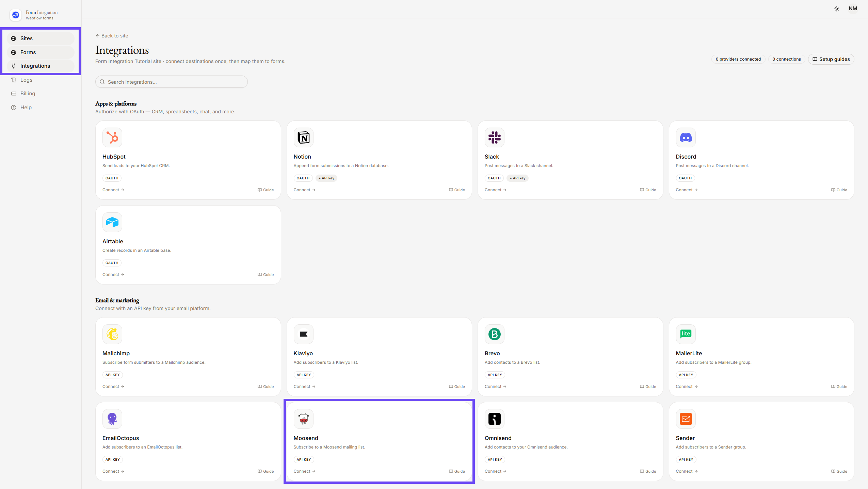Click the Apps & platforms section heading
This screenshot has height=489, width=868.
116,104
